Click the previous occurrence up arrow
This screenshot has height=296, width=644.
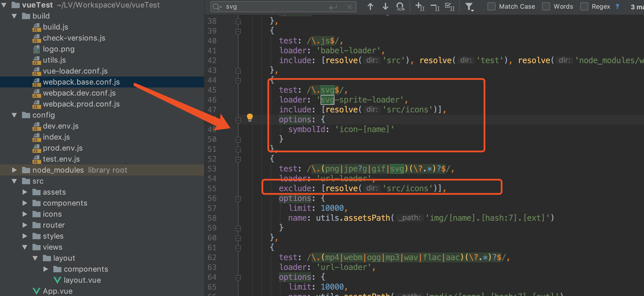(370, 6)
